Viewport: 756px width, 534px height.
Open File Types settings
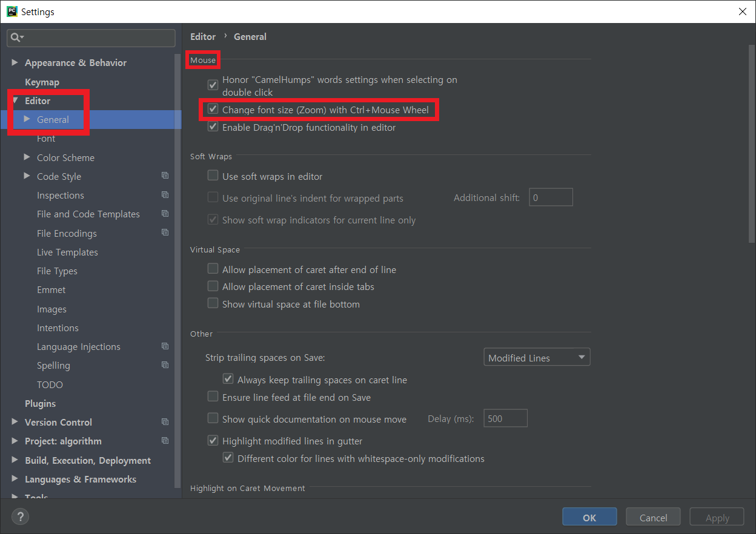(57, 271)
